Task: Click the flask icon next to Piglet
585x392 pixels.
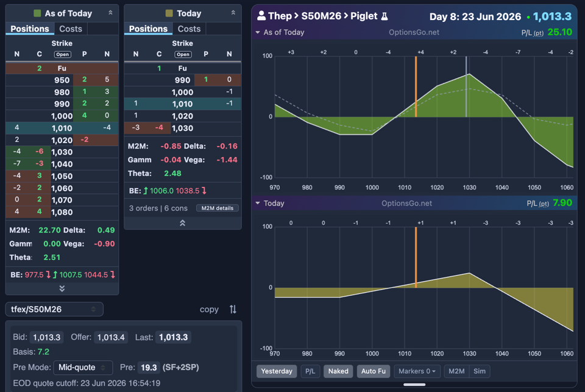Action: 385,16
